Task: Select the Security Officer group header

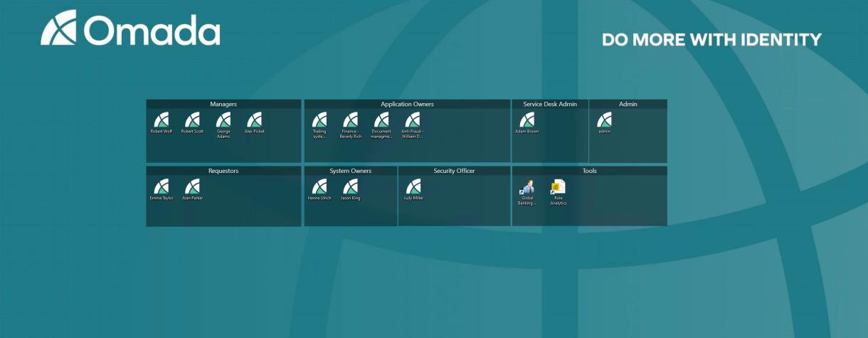Action: point(454,171)
